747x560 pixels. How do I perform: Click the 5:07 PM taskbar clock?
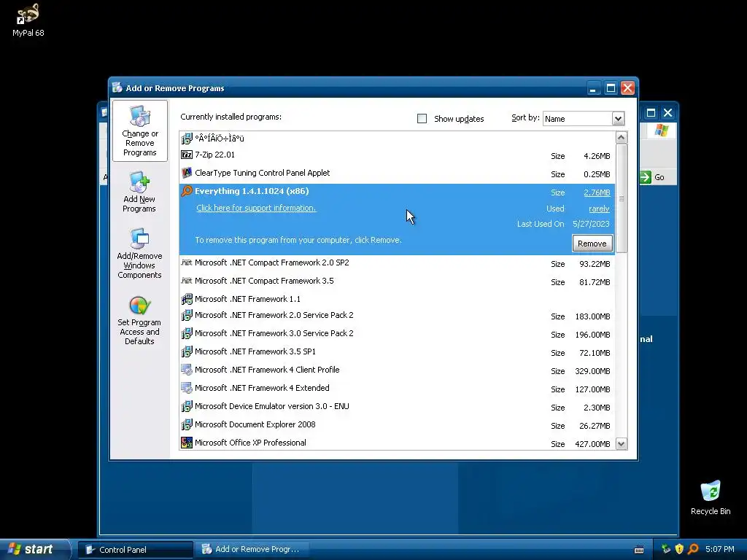(x=719, y=549)
